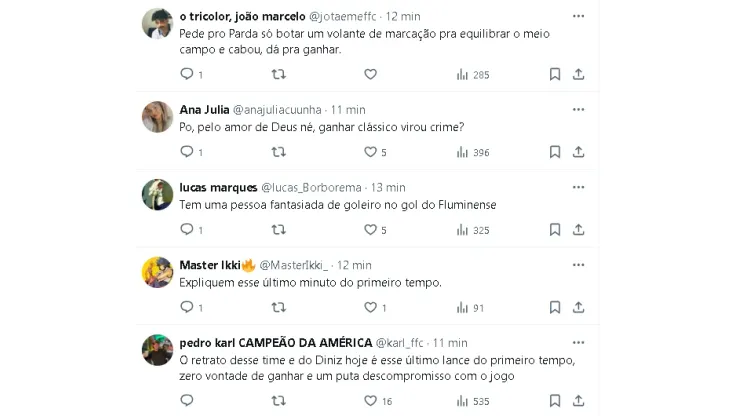Bookmark João Marcelo's tweet
Screen dimensions: 740x416
coord(555,74)
